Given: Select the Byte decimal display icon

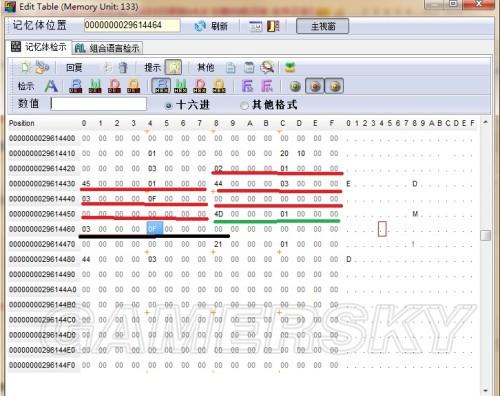Looking at the screenshot, I should [x=76, y=86].
